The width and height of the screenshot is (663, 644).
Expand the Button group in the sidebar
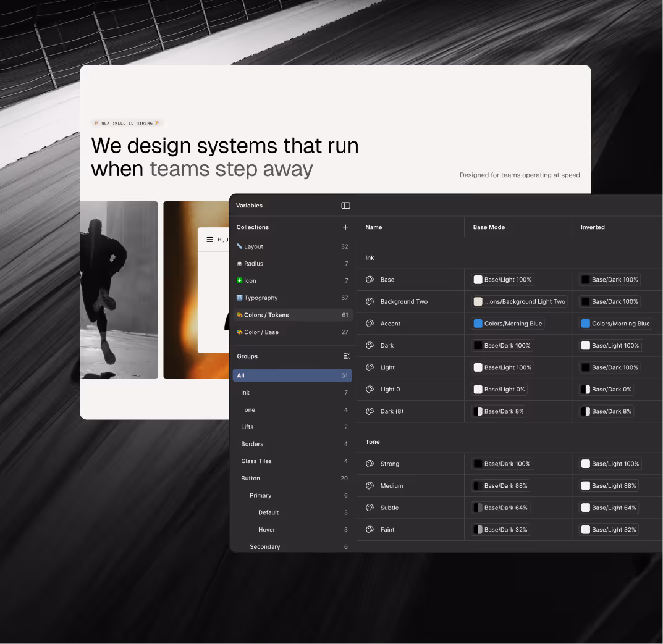250,478
